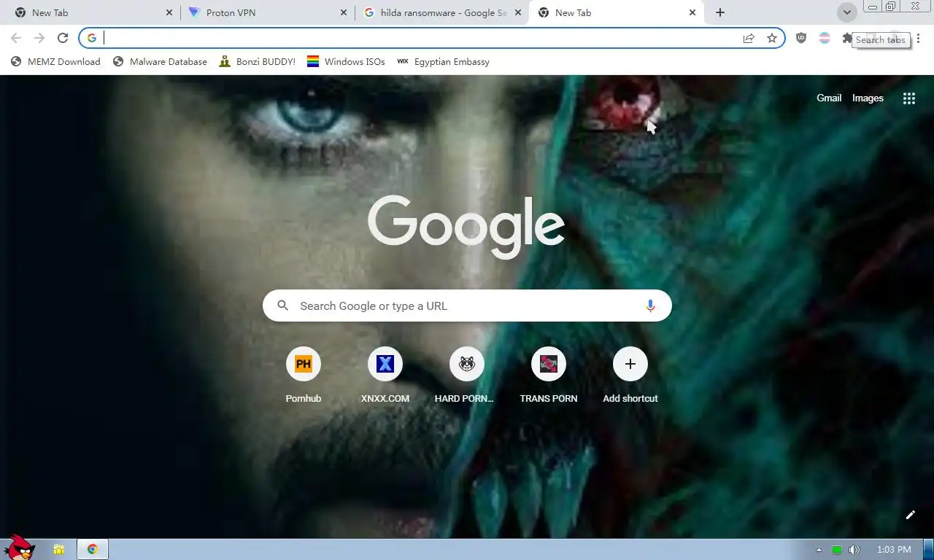Open a new tab with the plus button

pyautogui.click(x=720, y=12)
